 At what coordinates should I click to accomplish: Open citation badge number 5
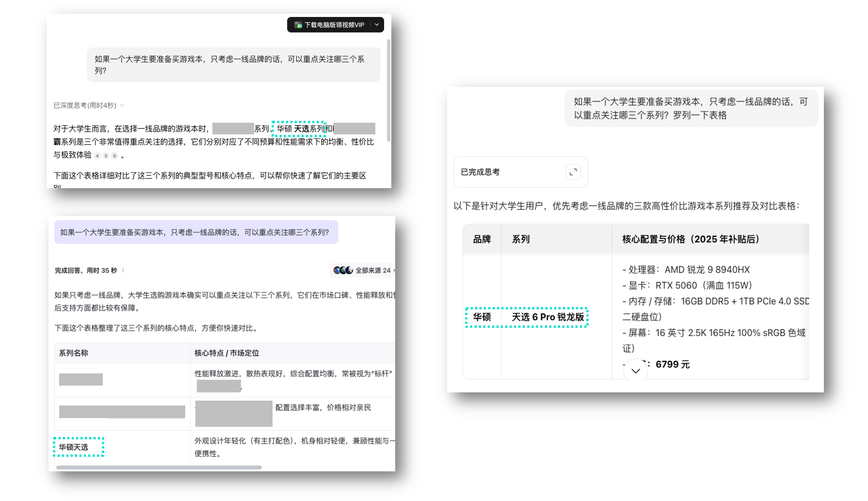[x=106, y=156]
